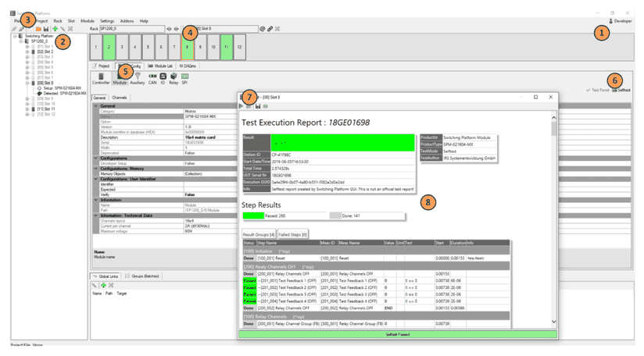Click previous rack arrow next to Rack field
644x356 pixels.
click(169, 29)
